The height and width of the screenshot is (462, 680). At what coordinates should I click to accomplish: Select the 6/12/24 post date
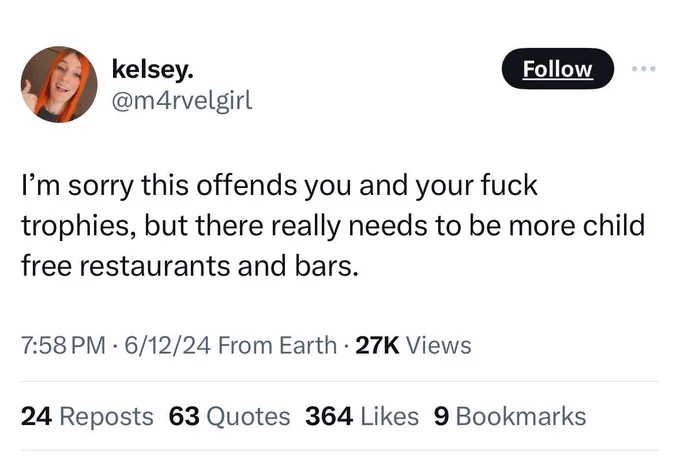click(168, 345)
